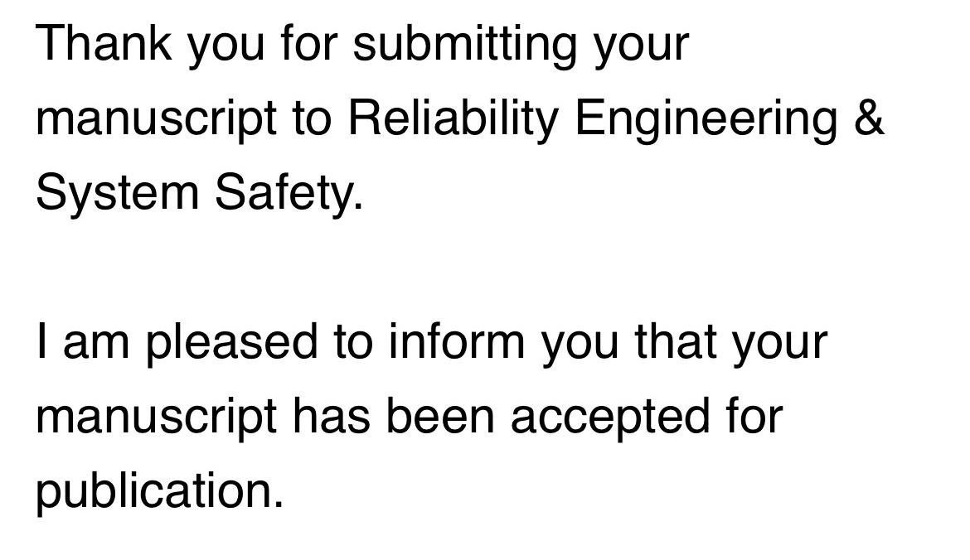This screenshot has height=560, width=970.
Task: Click the standalone letter "I" starting the second paragraph
Action: point(41,341)
